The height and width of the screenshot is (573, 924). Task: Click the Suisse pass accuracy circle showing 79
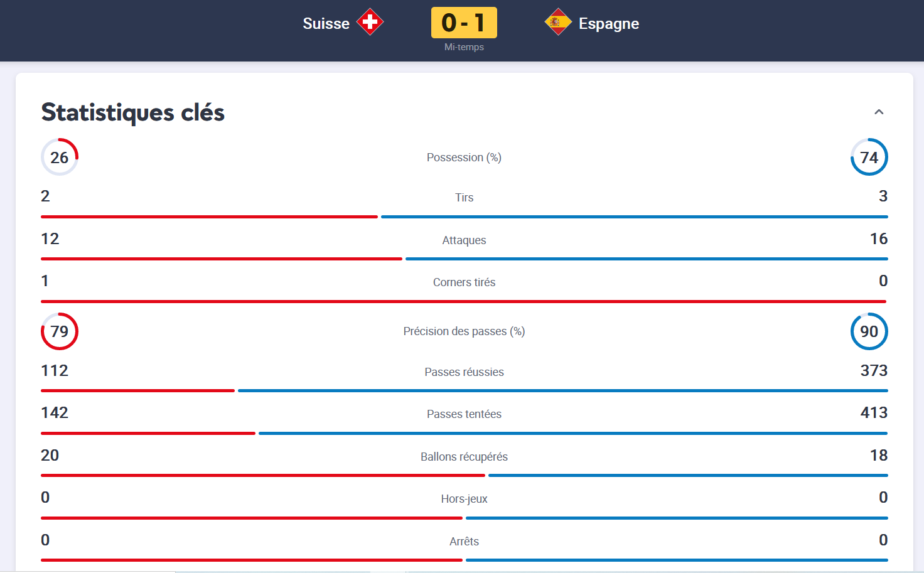[60, 331]
